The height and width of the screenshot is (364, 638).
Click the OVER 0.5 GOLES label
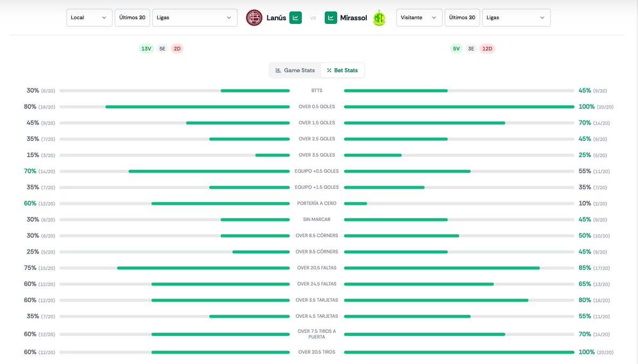pyautogui.click(x=317, y=107)
